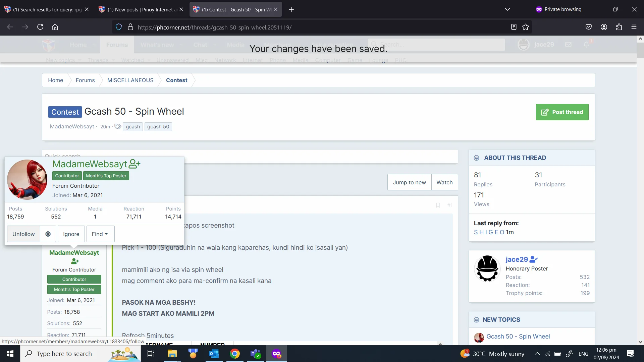The height and width of the screenshot is (362, 644).
Task: Reload the current page
Action: click(x=40, y=27)
